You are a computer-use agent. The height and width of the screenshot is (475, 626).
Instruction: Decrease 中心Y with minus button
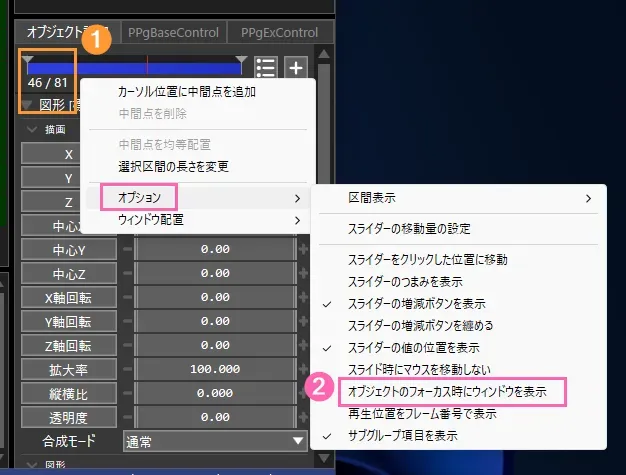[x=127, y=249]
